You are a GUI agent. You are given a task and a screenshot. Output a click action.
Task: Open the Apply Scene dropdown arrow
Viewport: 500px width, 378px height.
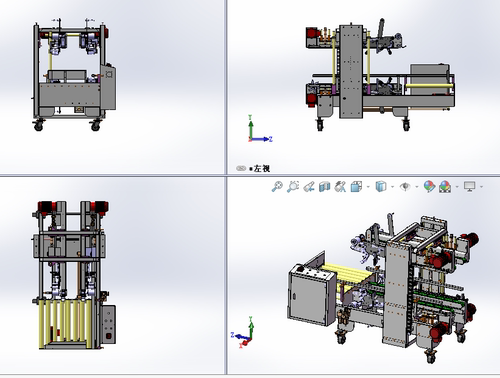coord(457,187)
